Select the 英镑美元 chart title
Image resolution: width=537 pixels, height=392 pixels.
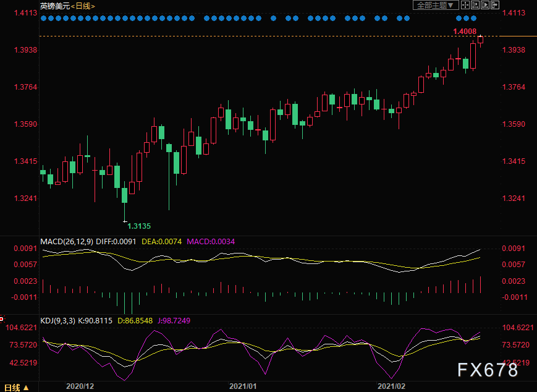[x=54, y=6]
